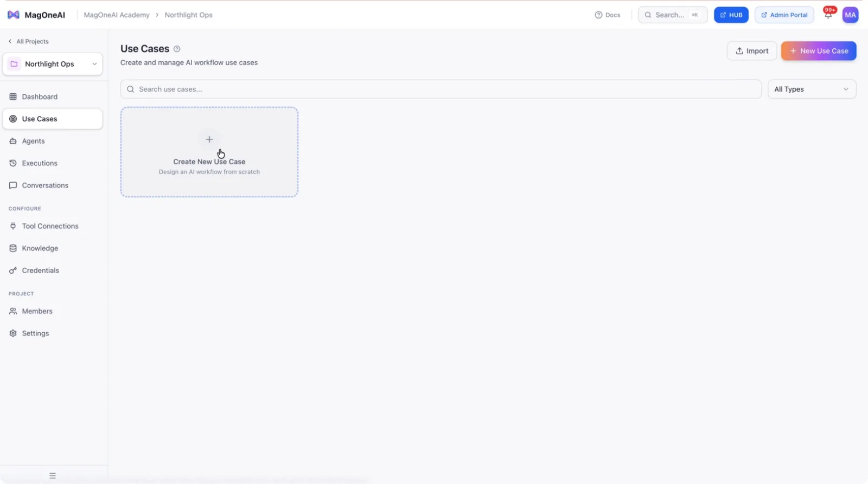Click the help icon beside Use Cases heading
This screenshot has height=484, width=868.
177,49
